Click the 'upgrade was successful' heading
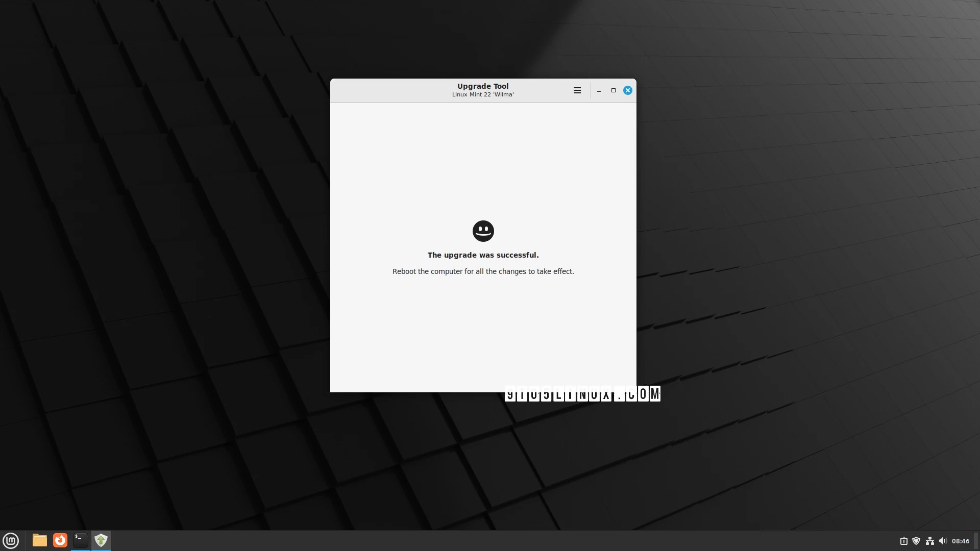 (483, 255)
